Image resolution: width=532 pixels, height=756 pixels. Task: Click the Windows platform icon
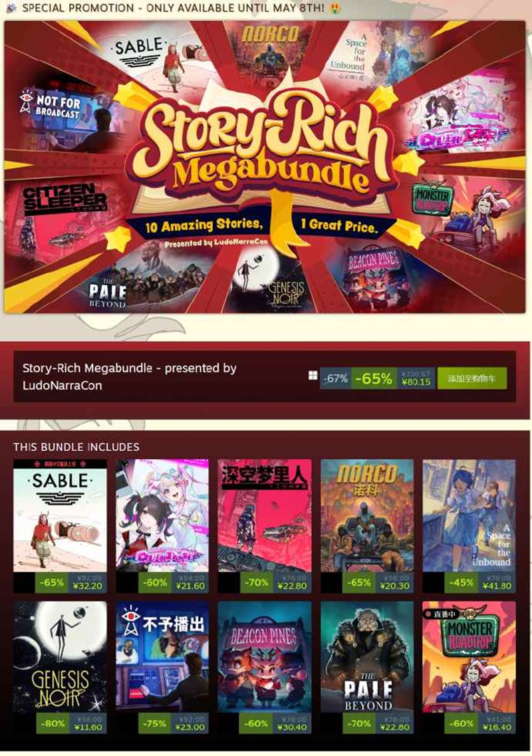tap(313, 376)
